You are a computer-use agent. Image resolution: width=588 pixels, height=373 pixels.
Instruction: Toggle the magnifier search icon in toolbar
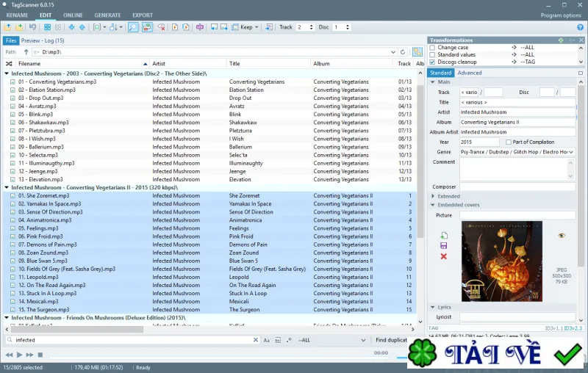pyautogui.click(x=133, y=27)
